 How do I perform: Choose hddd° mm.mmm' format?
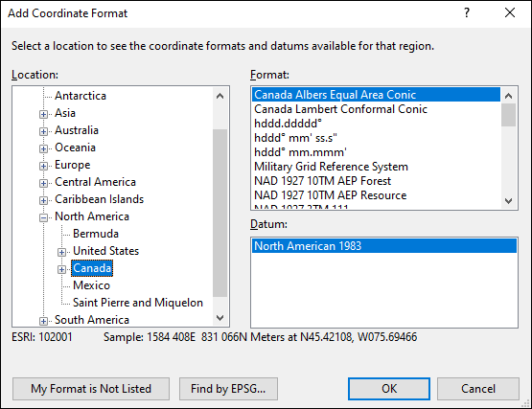pos(376,152)
